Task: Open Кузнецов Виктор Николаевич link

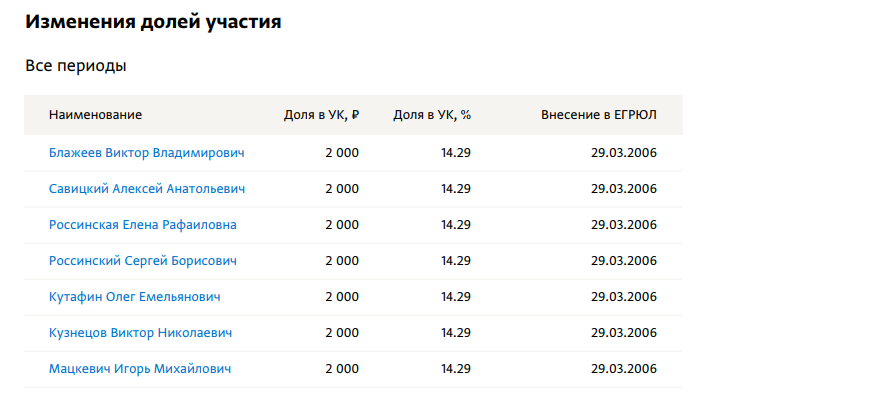Action: tap(140, 333)
